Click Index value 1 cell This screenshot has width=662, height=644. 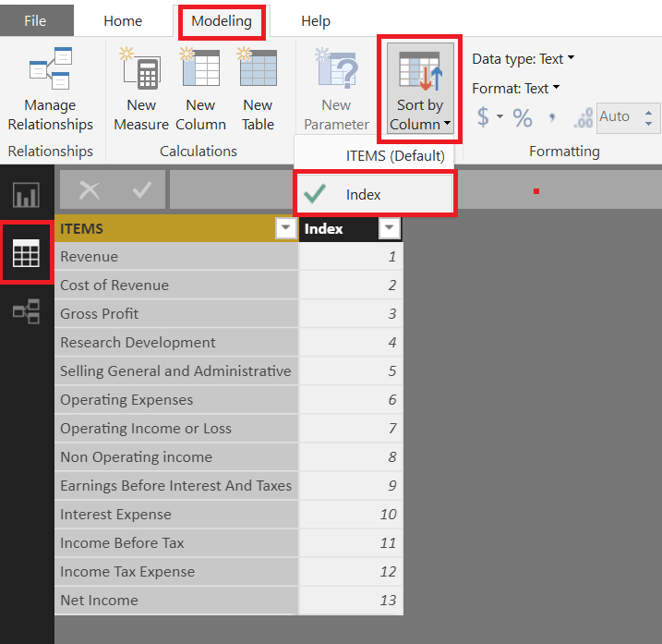[x=351, y=257]
